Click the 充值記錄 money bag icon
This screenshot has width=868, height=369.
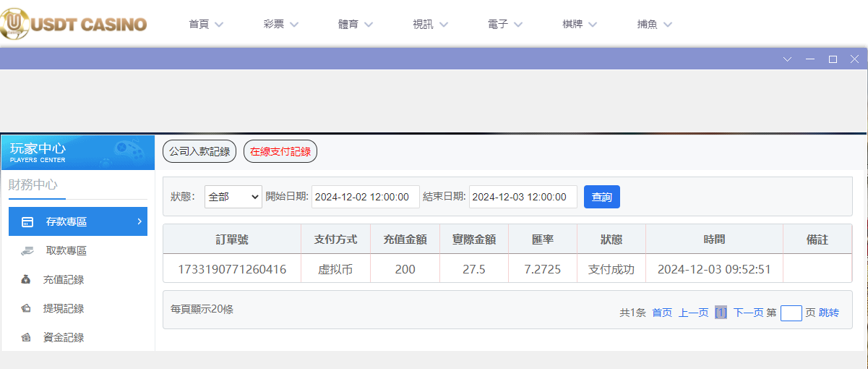pos(26,280)
